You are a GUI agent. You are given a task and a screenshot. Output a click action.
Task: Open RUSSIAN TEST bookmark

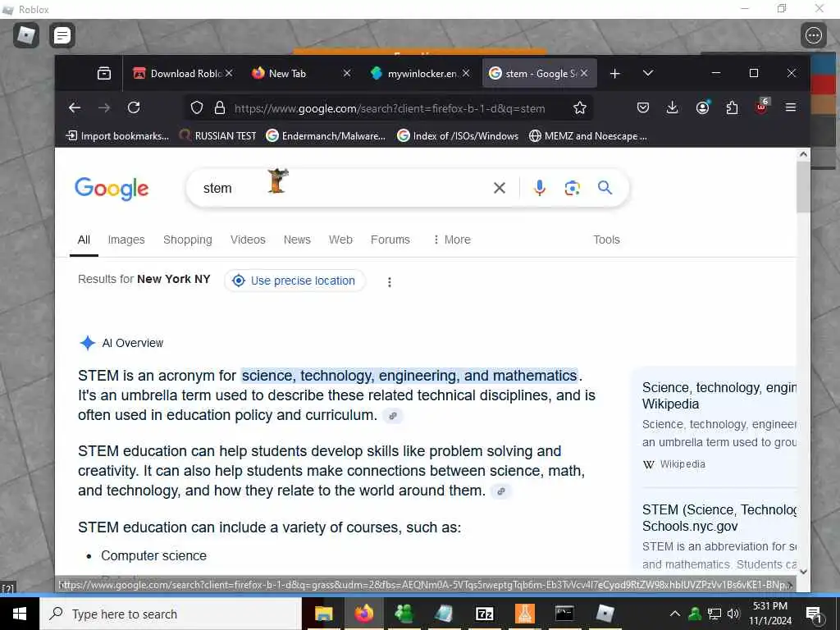pyautogui.click(x=217, y=136)
